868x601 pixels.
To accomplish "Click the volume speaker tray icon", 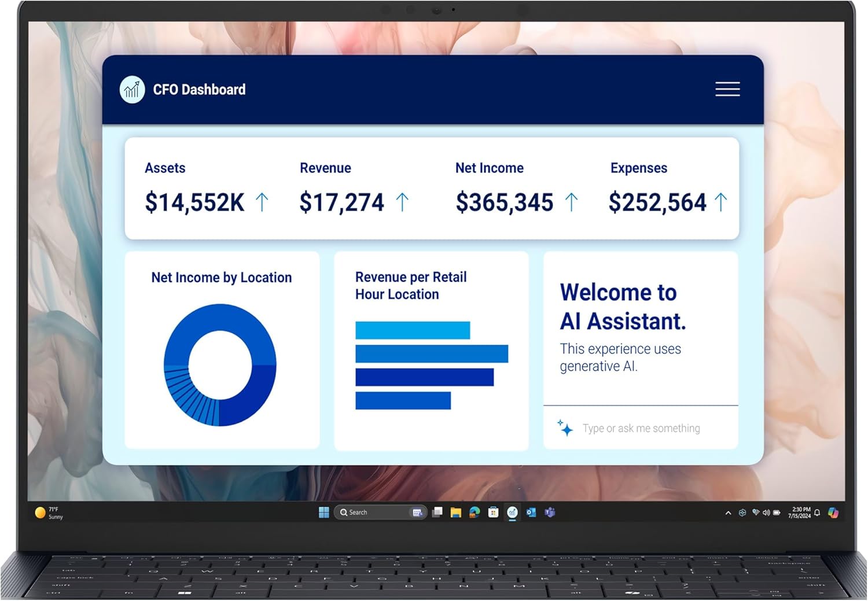I will [766, 512].
